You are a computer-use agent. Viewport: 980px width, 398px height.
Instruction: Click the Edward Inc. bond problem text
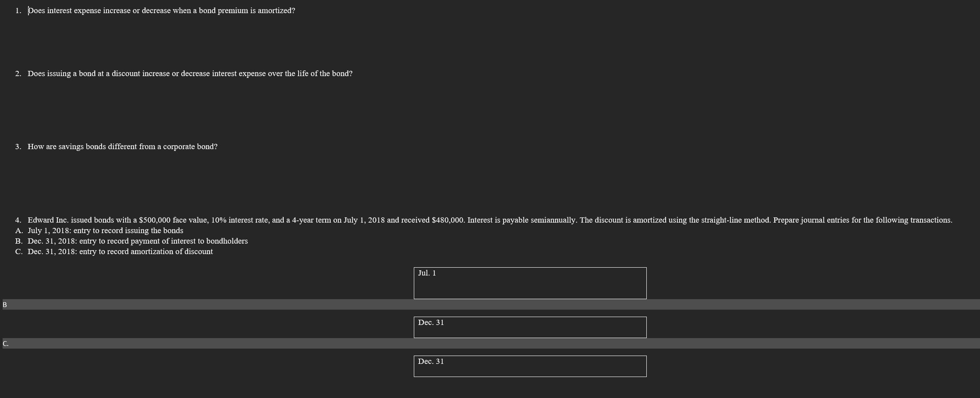(490, 220)
